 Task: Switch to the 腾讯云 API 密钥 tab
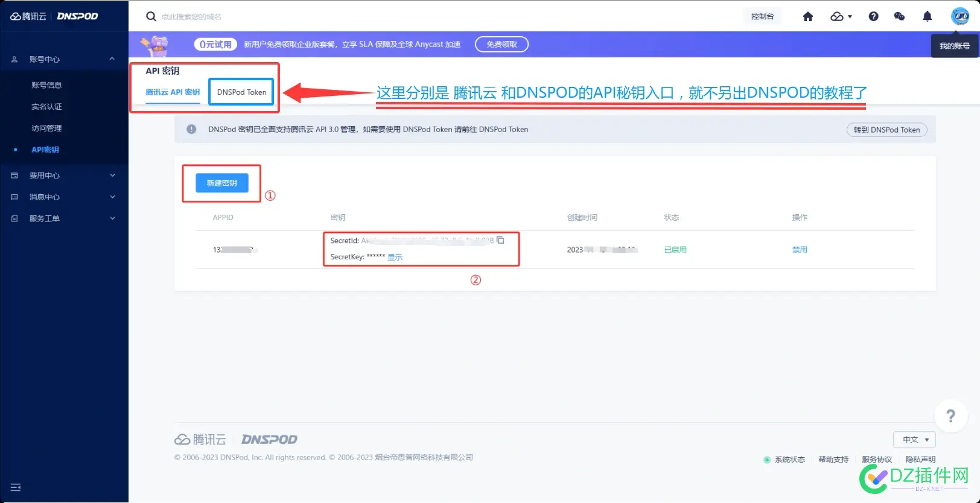coord(173,92)
